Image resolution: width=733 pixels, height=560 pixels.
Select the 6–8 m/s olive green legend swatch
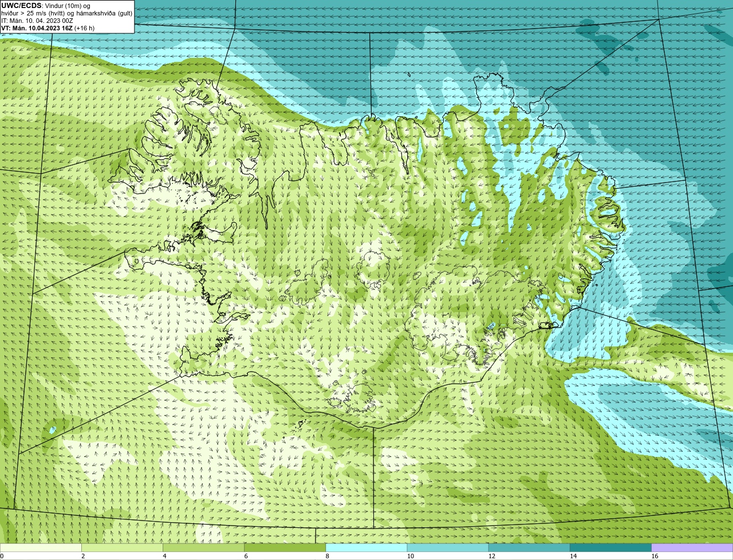[x=285, y=547]
